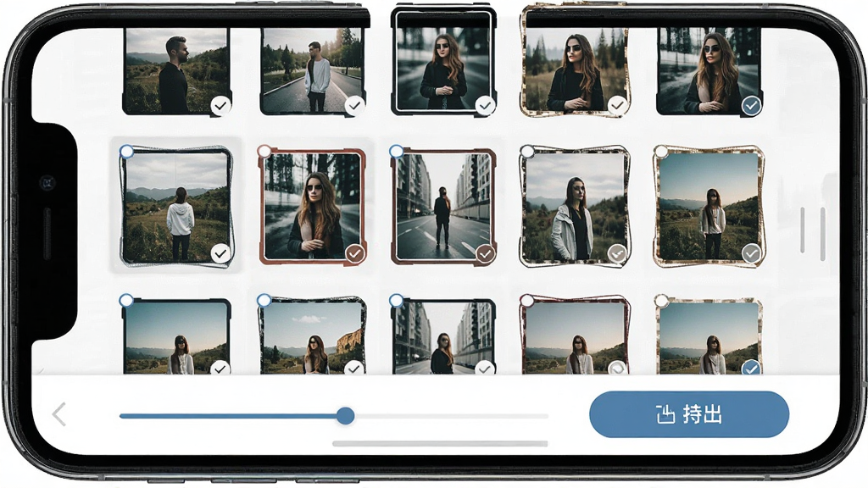Toggle checkmark on the bottom-row photo with a cliff
The image size is (868, 488).
[353, 368]
